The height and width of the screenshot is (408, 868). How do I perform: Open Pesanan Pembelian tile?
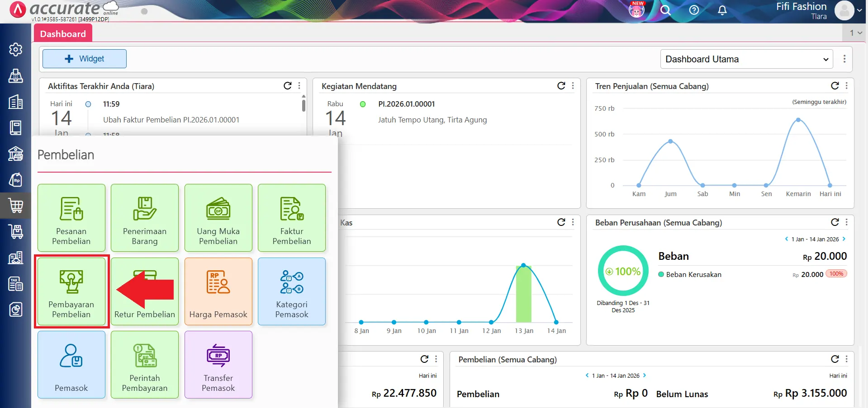click(x=71, y=218)
